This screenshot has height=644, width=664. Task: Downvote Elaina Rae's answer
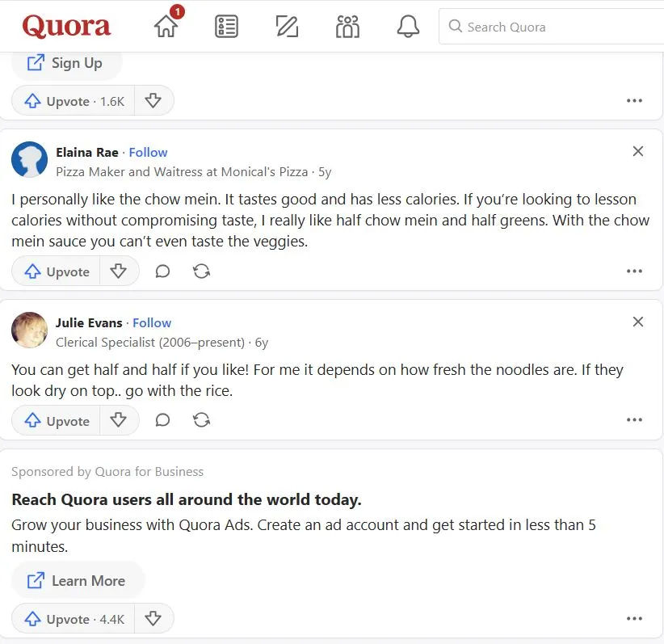click(119, 271)
